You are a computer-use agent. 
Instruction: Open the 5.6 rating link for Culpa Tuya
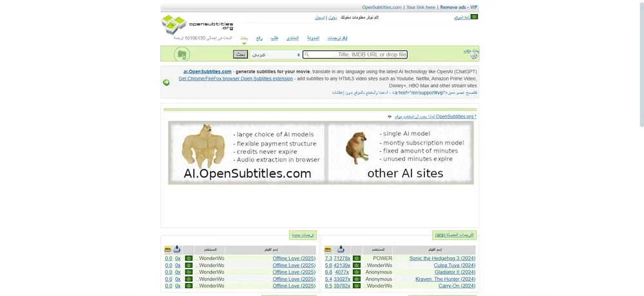point(328,265)
